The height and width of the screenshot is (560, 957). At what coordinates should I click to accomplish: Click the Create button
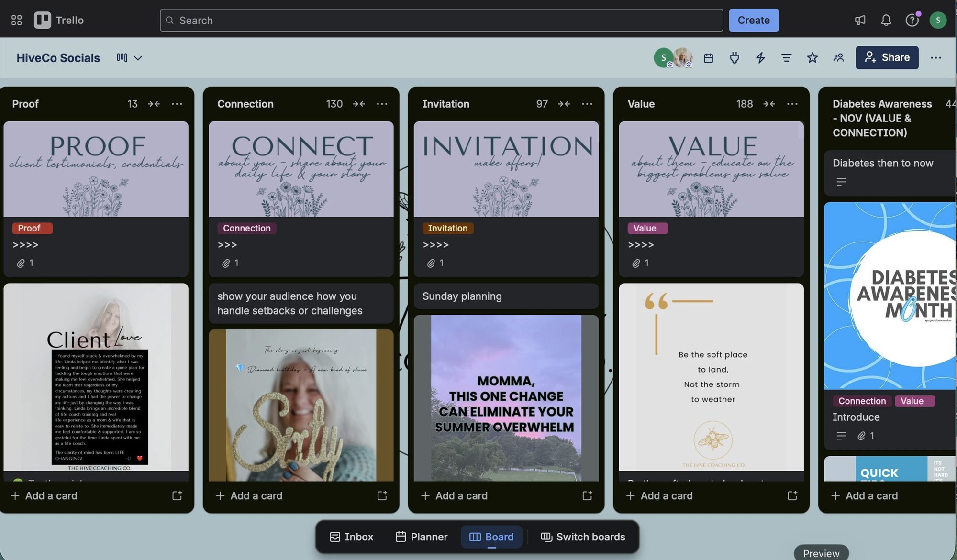(754, 20)
